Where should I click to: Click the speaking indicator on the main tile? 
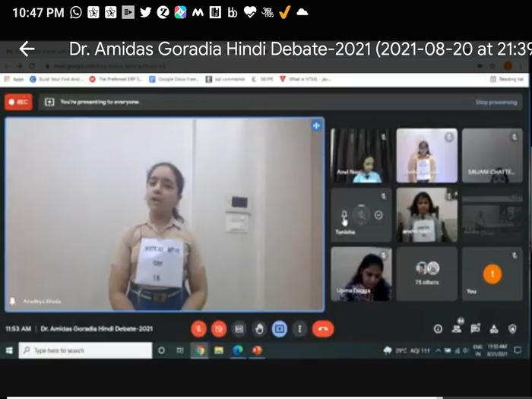[316, 126]
